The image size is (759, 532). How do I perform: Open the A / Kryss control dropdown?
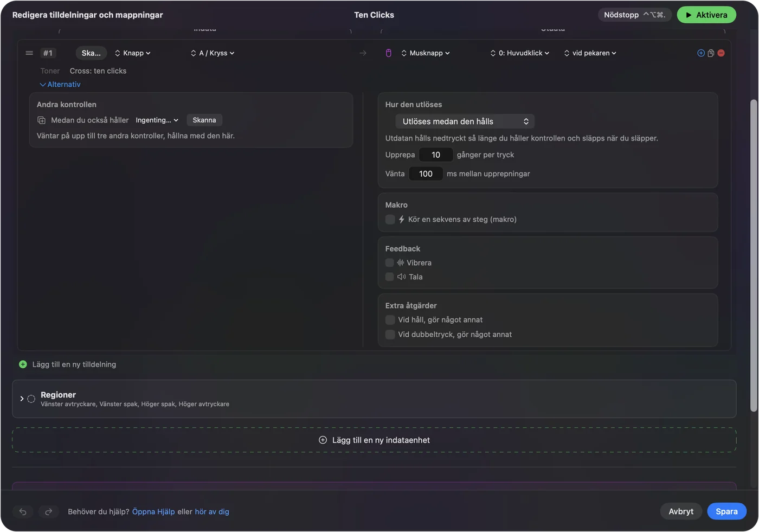tap(213, 53)
